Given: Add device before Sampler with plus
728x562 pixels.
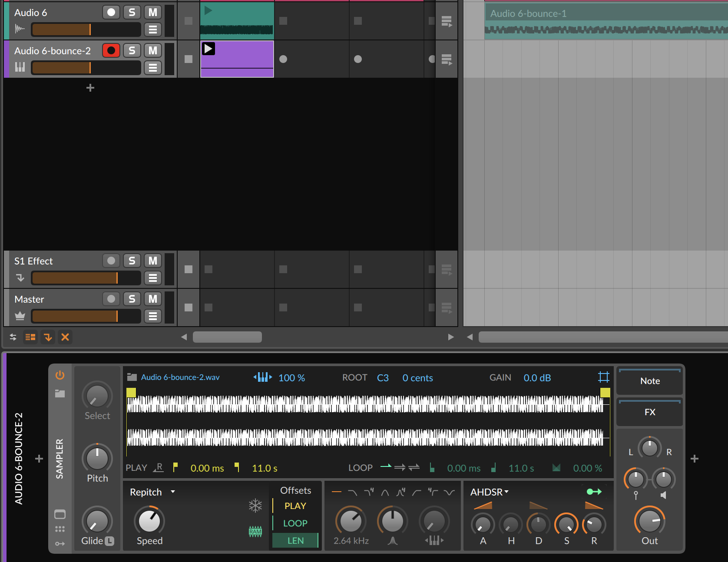Looking at the screenshot, I should click(39, 459).
